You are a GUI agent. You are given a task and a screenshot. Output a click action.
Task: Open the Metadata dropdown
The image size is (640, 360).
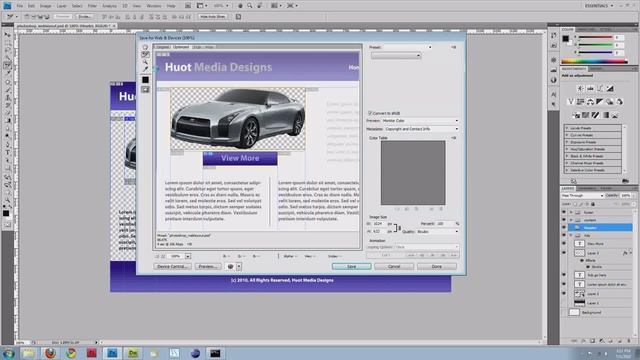click(x=422, y=129)
